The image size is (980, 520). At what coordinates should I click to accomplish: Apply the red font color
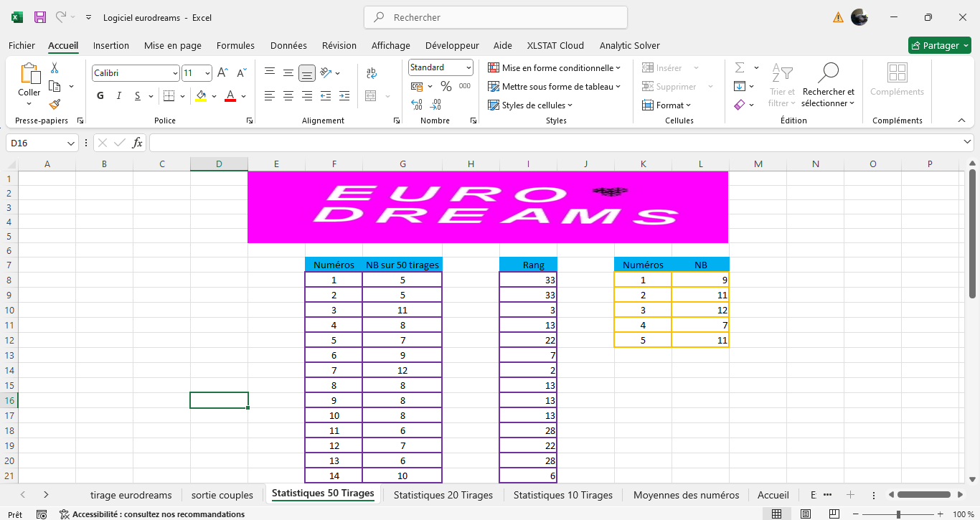230,96
